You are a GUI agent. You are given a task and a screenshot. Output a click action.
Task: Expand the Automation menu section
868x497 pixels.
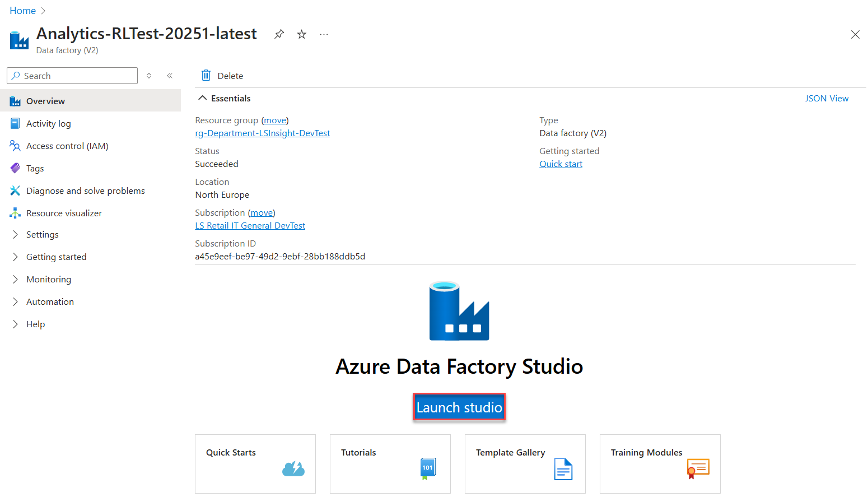(x=50, y=302)
